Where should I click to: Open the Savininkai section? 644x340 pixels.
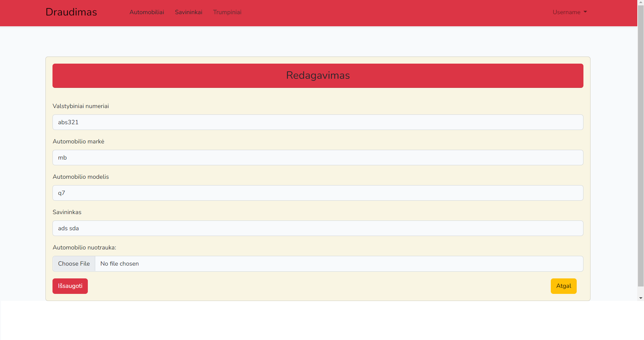188,12
